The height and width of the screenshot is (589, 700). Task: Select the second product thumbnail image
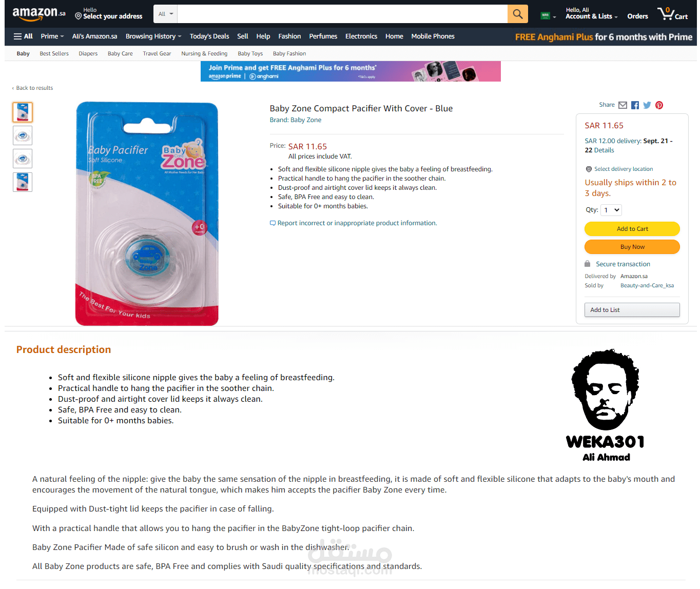click(23, 135)
